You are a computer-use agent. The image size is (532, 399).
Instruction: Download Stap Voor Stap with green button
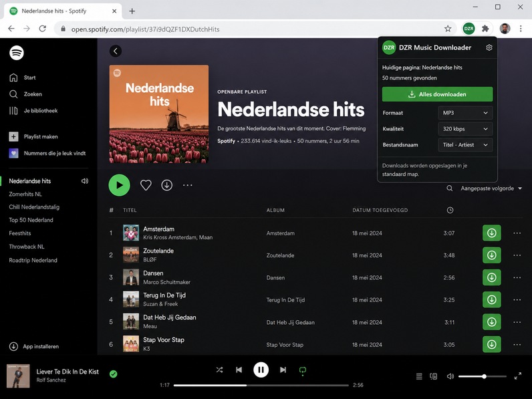point(492,344)
